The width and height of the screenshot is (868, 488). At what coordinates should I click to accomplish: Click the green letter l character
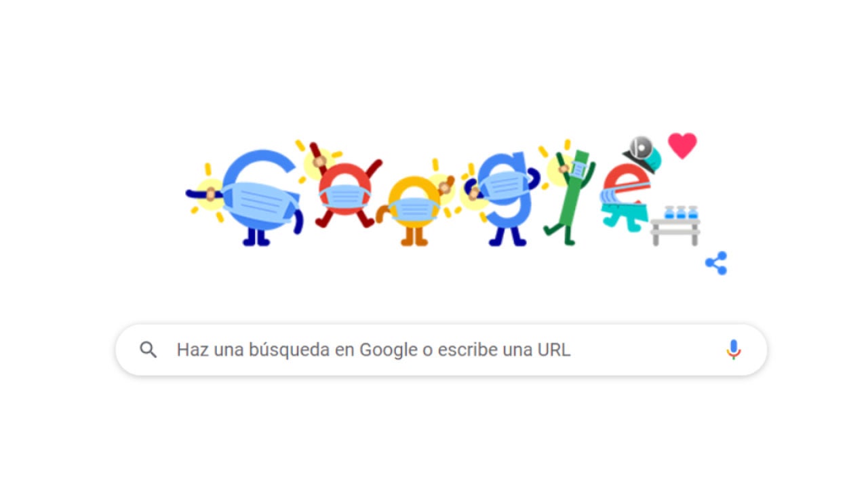(568, 197)
